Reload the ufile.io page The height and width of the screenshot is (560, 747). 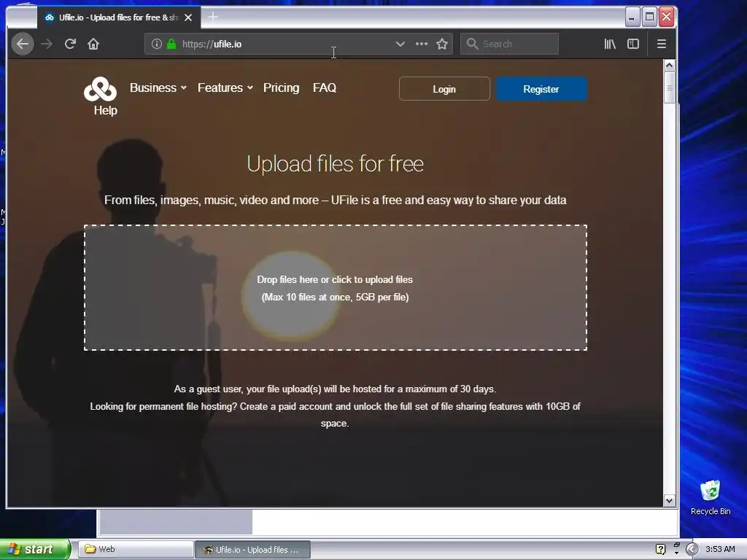click(71, 44)
